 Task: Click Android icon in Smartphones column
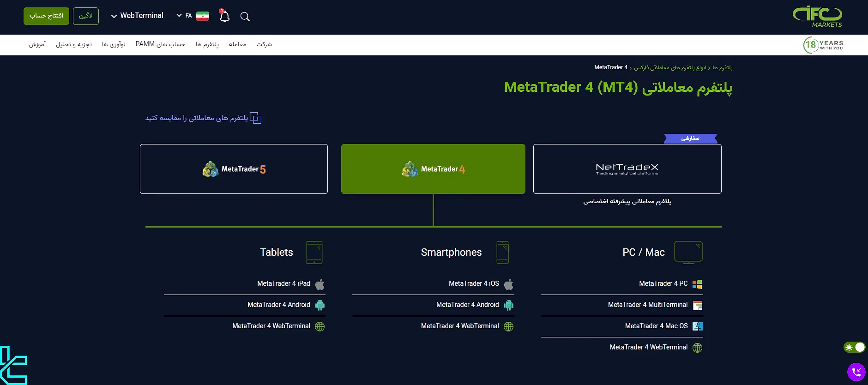(x=509, y=305)
